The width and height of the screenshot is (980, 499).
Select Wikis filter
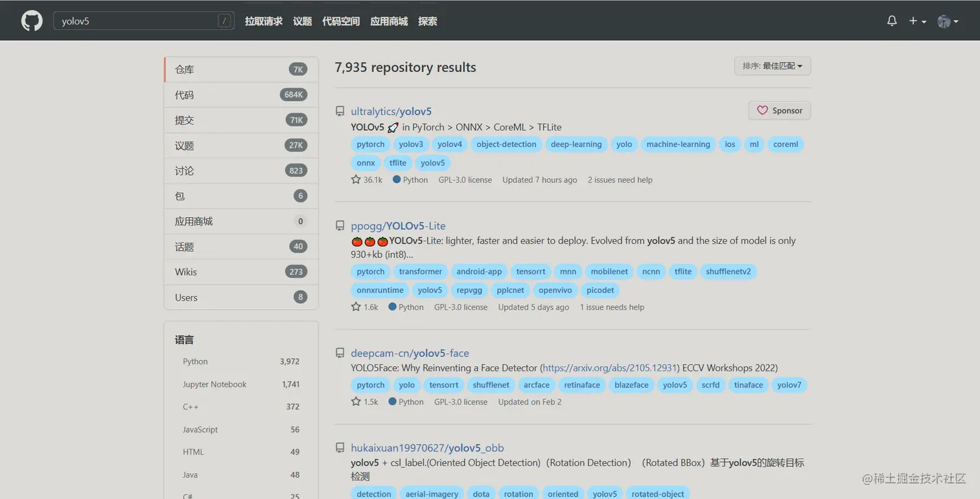click(241, 272)
